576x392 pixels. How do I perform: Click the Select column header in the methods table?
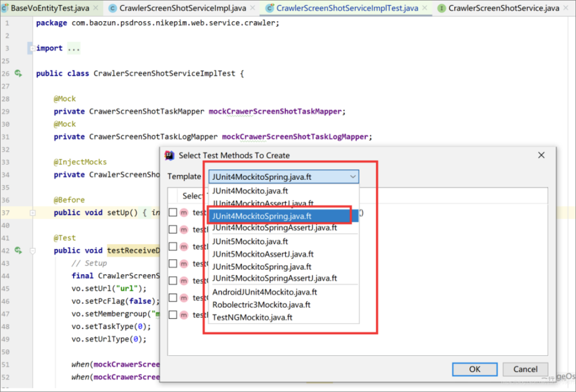193,196
